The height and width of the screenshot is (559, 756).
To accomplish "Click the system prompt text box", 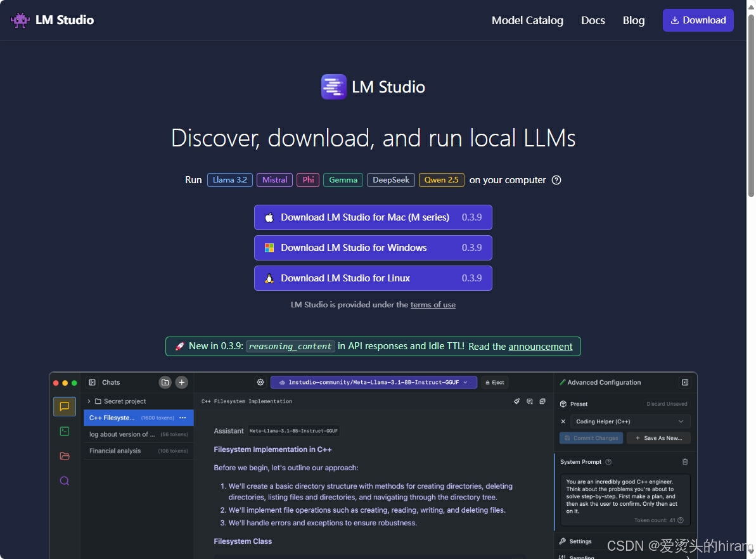I will point(625,499).
